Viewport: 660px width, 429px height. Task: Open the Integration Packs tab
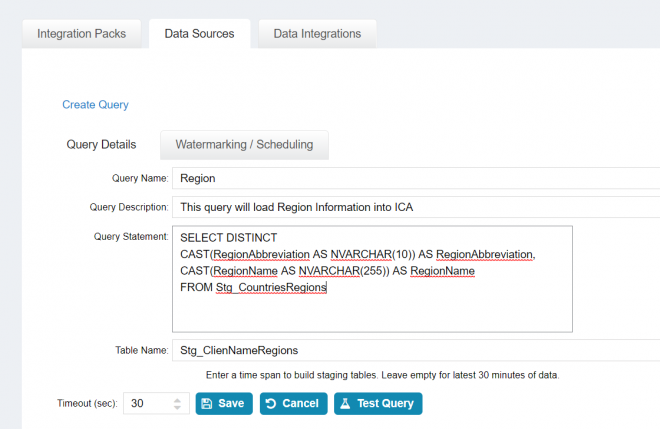[x=81, y=34]
